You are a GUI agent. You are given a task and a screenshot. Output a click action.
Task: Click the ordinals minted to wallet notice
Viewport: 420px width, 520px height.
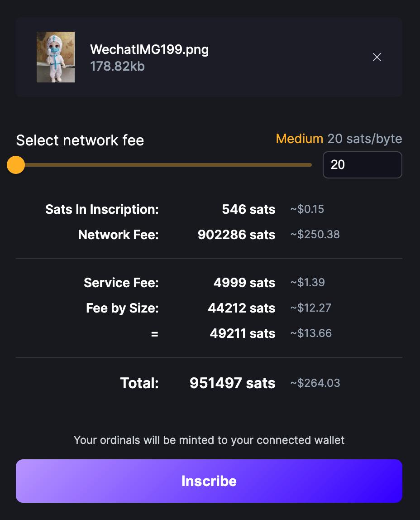(209, 440)
